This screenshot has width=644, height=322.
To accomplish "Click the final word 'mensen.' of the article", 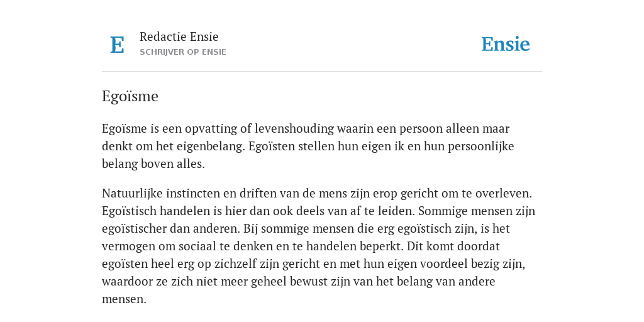I will click(x=124, y=299).
